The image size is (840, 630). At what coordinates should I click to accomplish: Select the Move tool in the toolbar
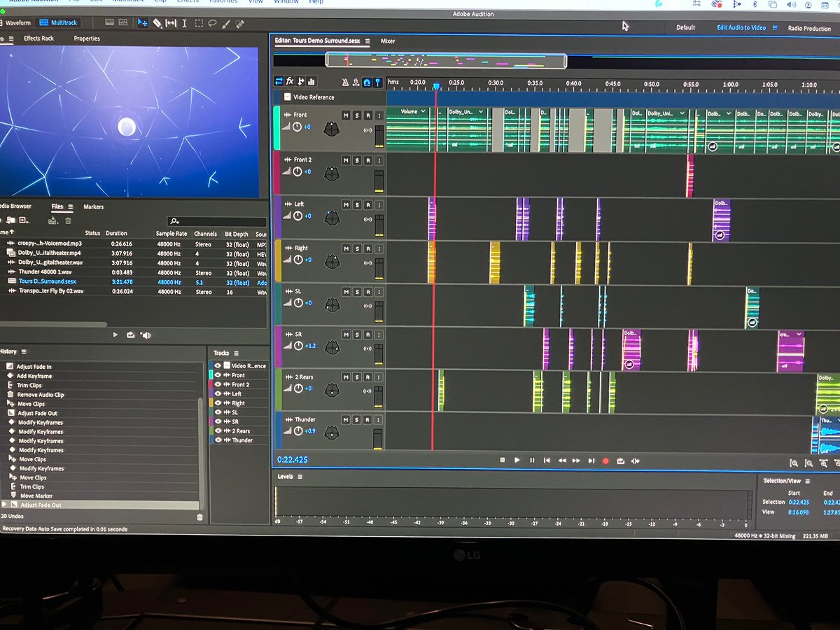pyautogui.click(x=142, y=23)
